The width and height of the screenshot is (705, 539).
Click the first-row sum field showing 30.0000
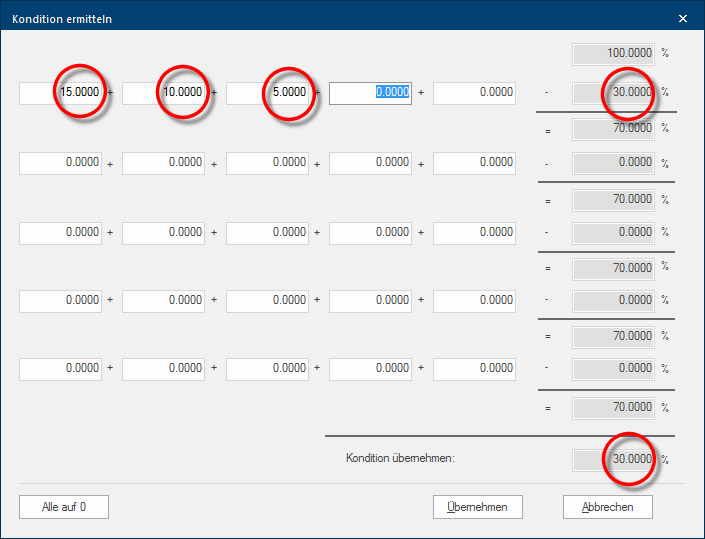click(613, 93)
